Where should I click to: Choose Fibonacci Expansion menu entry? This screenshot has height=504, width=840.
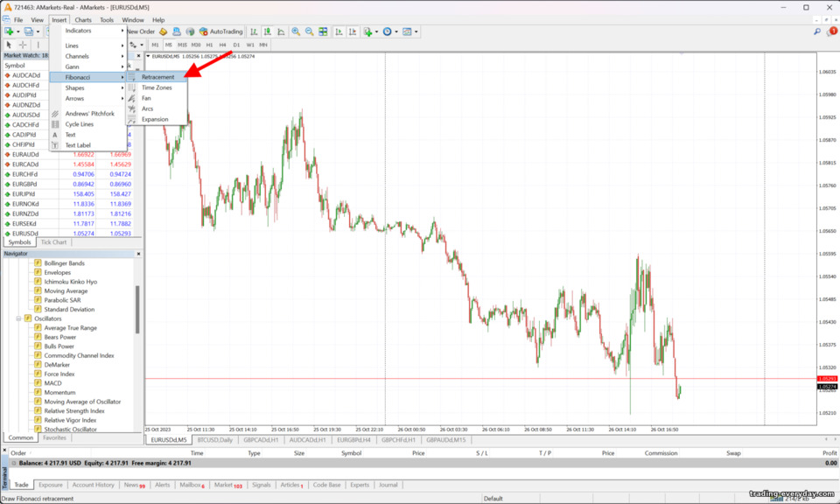pyautogui.click(x=157, y=120)
